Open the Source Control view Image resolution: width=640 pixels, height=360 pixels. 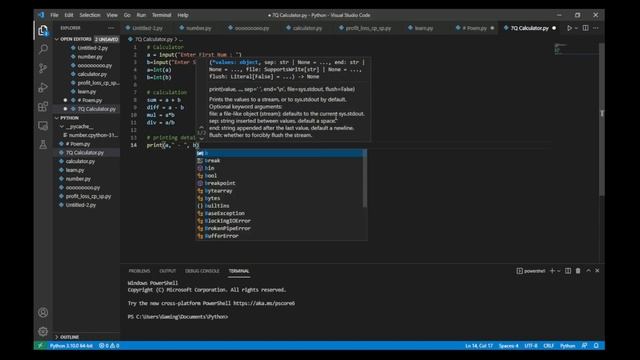[x=43, y=68]
